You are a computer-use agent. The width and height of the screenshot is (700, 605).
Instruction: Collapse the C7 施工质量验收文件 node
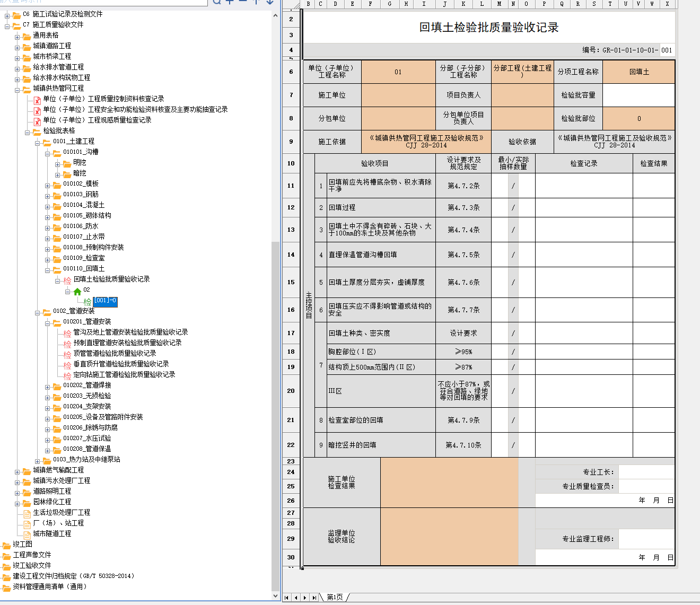tap(7, 26)
